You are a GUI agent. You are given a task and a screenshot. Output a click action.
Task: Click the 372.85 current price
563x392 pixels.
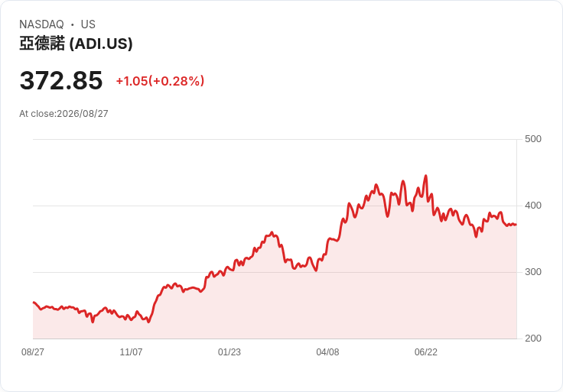coord(61,80)
